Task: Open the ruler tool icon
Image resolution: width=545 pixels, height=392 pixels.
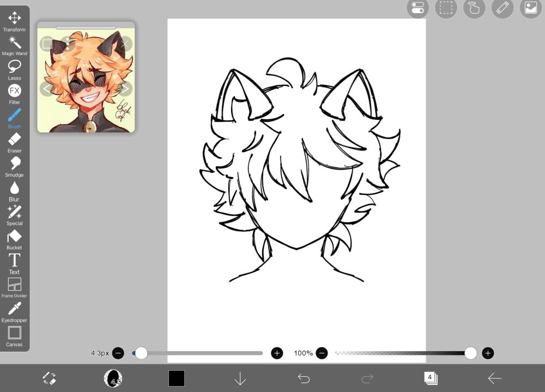Action: (x=502, y=8)
